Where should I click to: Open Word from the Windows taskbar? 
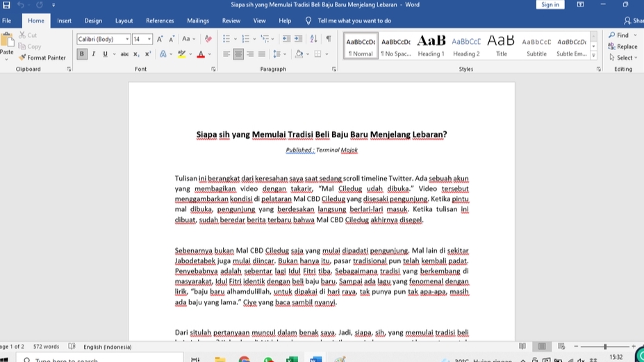click(315, 359)
